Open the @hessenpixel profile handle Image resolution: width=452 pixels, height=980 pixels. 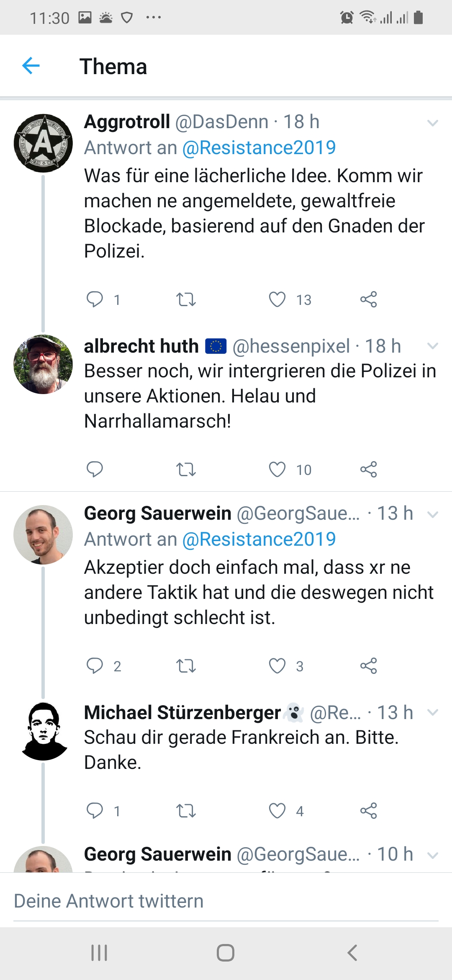point(291,346)
